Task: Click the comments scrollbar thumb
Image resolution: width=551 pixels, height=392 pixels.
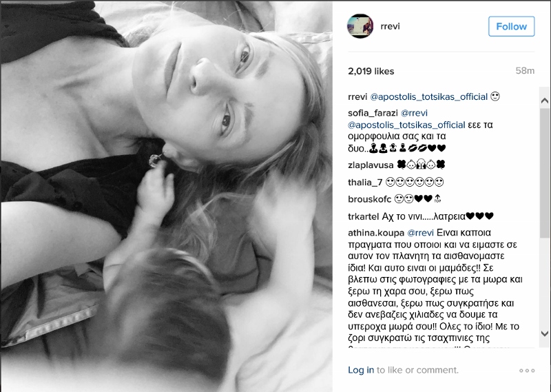Action: tap(545, 172)
